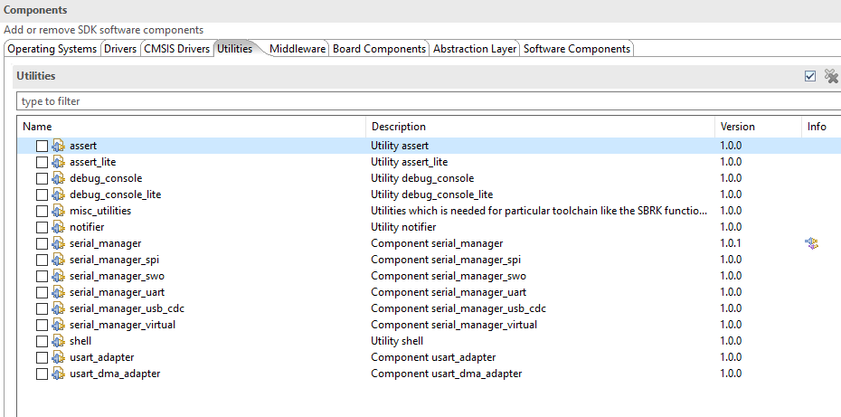
Task: Click the Version column header
Action: [738, 127]
